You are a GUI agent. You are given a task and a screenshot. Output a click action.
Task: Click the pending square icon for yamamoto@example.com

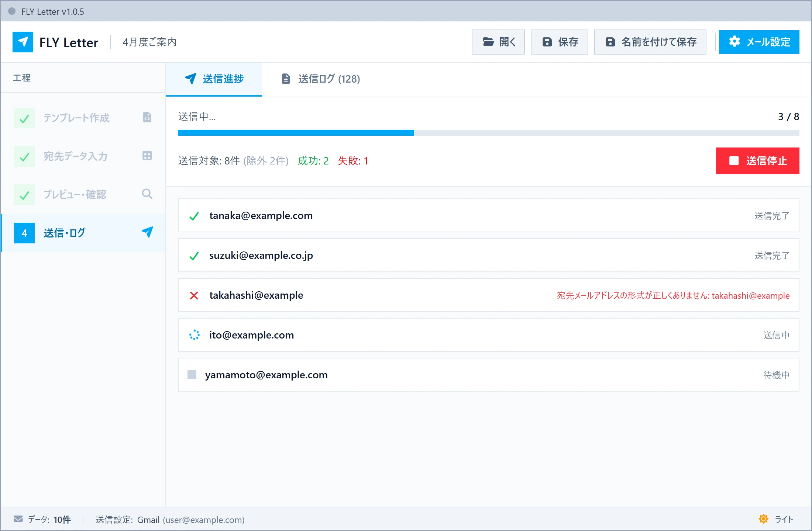coord(192,375)
